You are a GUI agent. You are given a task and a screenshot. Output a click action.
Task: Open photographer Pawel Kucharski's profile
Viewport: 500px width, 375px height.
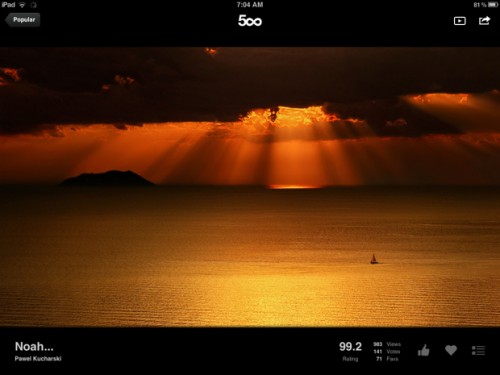38,359
